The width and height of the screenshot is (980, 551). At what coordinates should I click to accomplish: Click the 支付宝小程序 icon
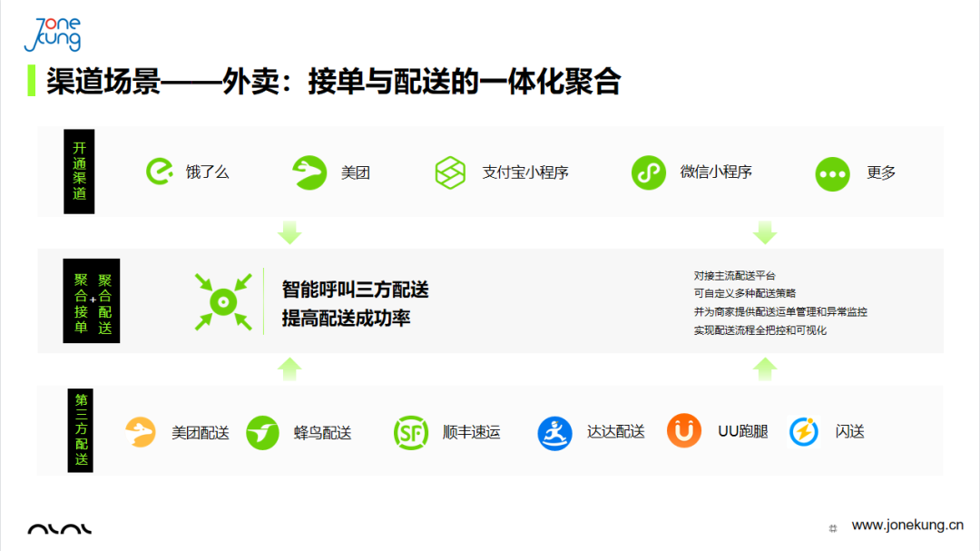(x=450, y=172)
